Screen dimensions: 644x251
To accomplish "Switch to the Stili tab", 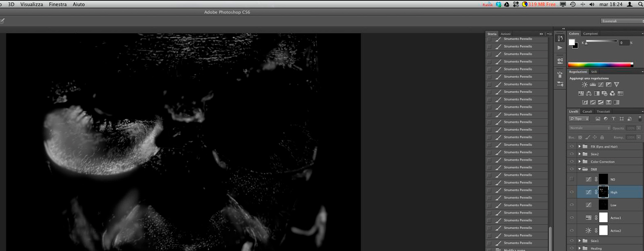I will tap(594, 71).
